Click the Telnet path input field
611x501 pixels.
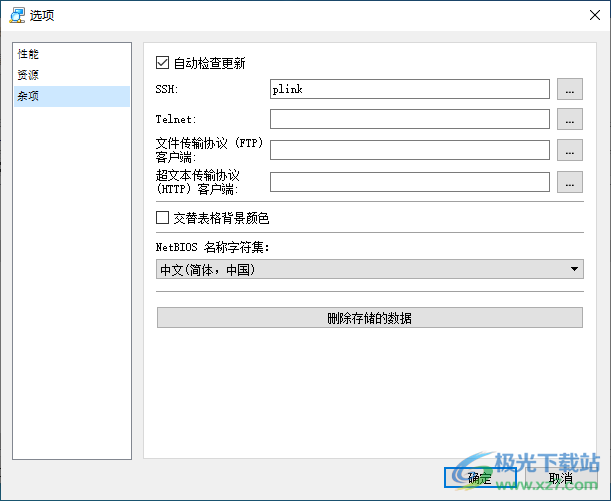tap(410, 119)
